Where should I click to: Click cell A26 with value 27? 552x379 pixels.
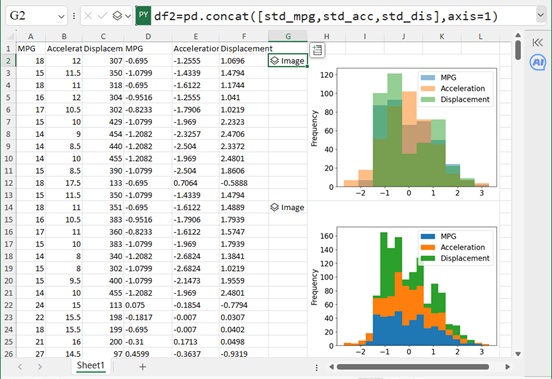(31, 353)
